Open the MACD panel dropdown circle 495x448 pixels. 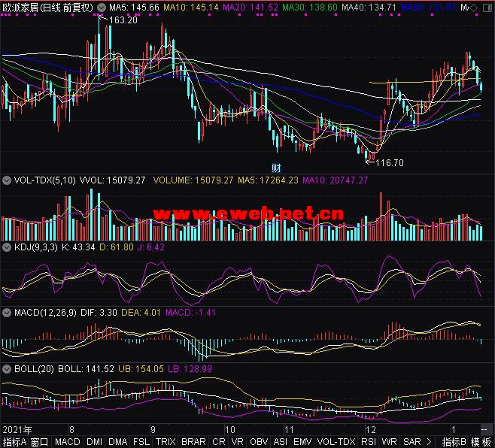[x=7, y=311]
